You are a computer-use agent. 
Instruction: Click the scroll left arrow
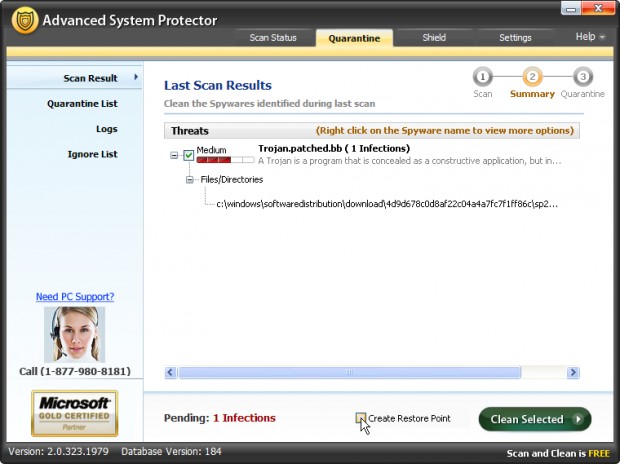170,372
